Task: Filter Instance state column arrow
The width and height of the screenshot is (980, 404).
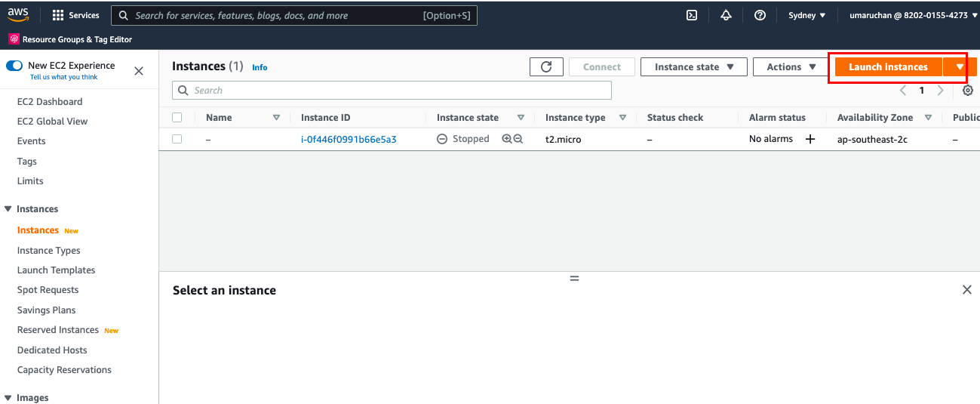Action: [521, 118]
